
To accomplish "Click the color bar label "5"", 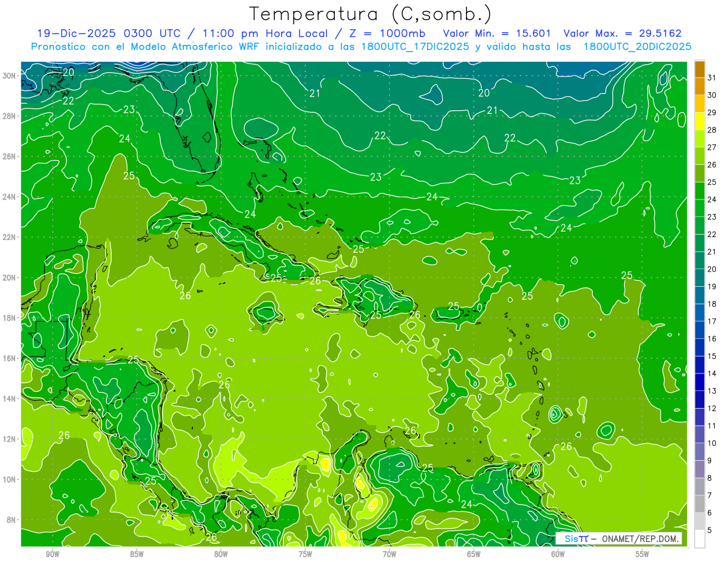I will pos(710,530).
